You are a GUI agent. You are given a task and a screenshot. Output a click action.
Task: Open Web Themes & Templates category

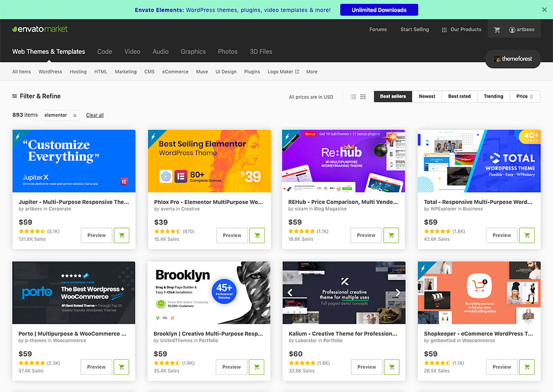click(49, 51)
